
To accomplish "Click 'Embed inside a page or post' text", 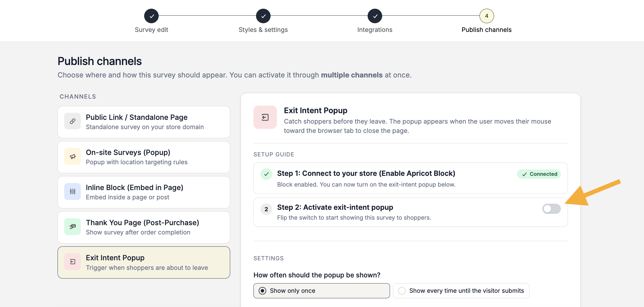I will point(128,197).
